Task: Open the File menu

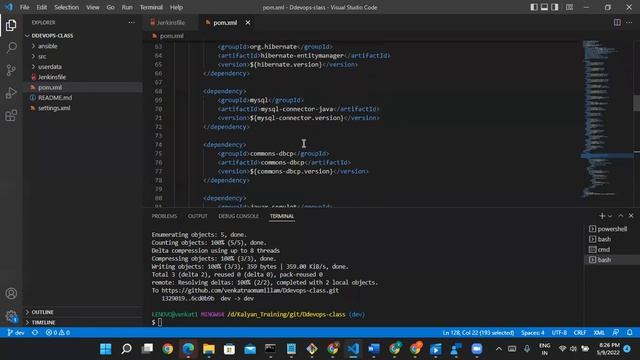Action: click(x=24, y=7)
